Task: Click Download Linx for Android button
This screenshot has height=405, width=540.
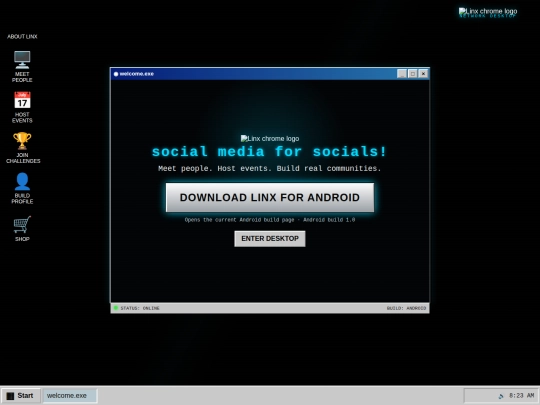Action: pyautogui.click(x=270, y=197)
